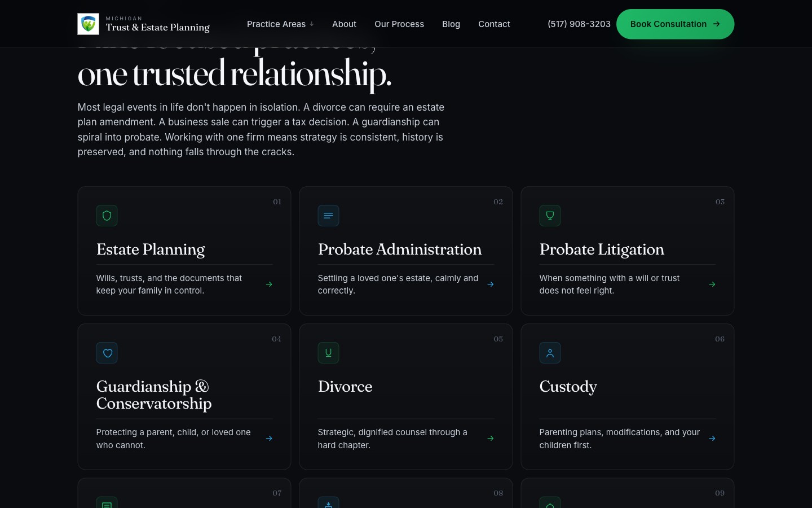Click the Michigan Trust & Estate Planning shield logo
Viewport: 812px width, 508px height.
[88, 24]
